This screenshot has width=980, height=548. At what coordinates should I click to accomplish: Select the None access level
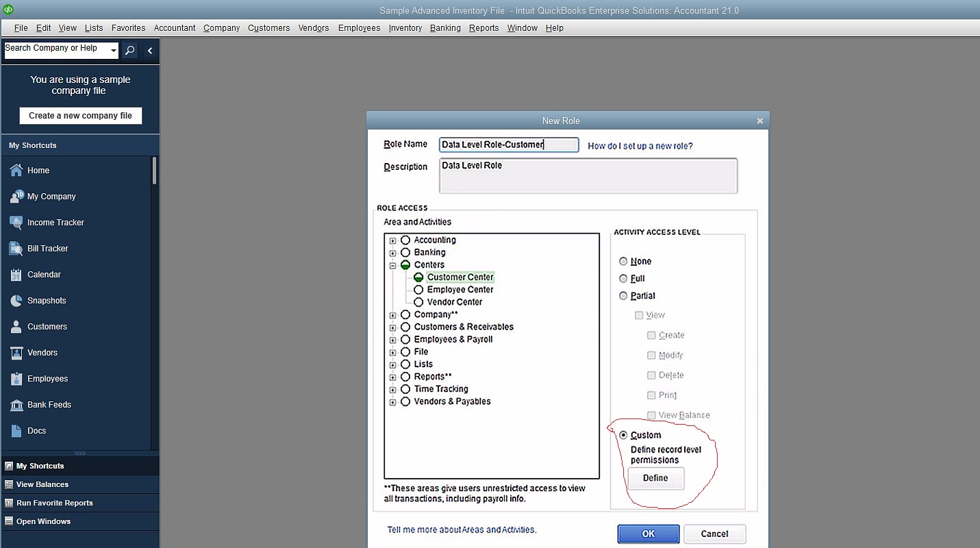[623, 262]
